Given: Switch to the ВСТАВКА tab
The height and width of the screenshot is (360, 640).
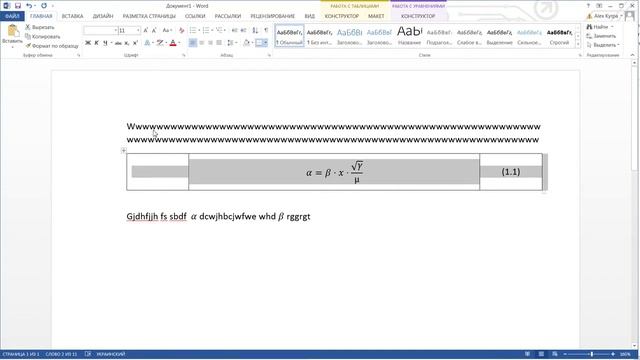Looking at the screenshot, I should [x=72, y=16].
